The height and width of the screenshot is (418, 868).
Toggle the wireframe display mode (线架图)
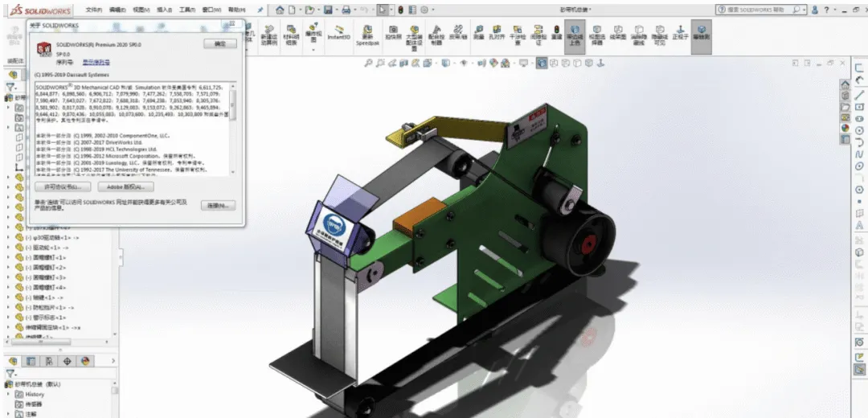[618, 31]
